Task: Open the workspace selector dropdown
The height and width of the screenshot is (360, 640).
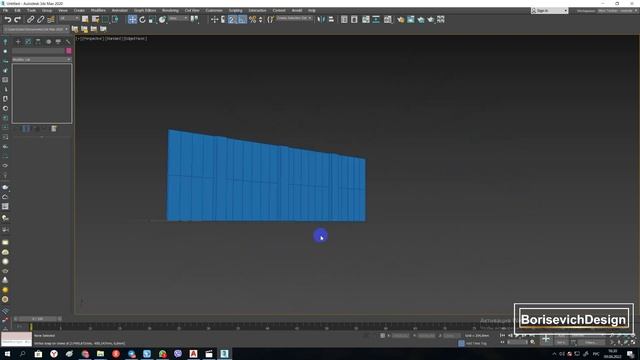Action: point(617,11)
